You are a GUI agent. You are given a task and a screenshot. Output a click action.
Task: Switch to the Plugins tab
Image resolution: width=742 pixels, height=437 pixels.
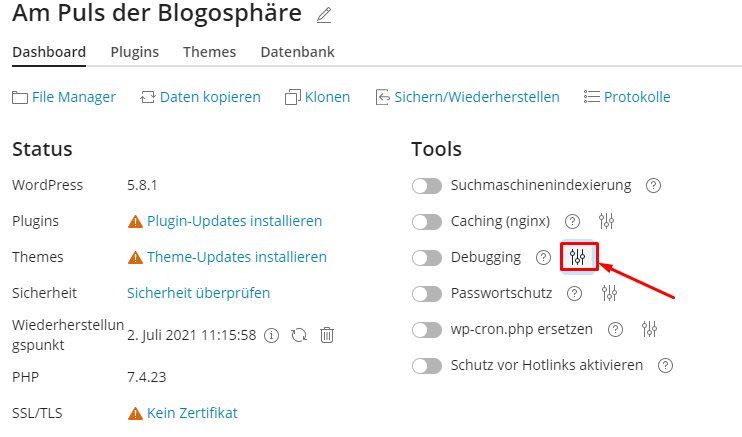coord(135,52)
